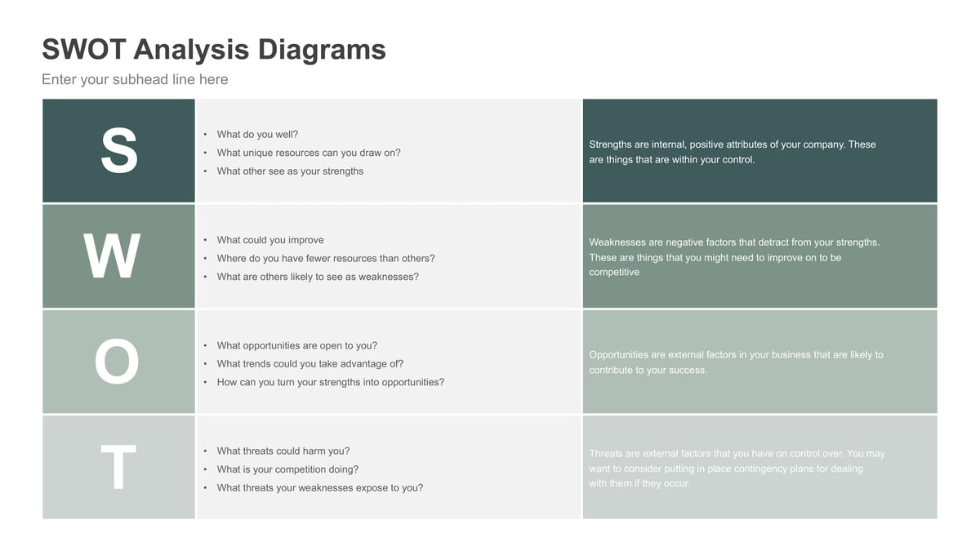The height and width of the screenshot is (551, 980).
Task: Click the "What do you well?" bullet
Action: [x=257, y=135]
